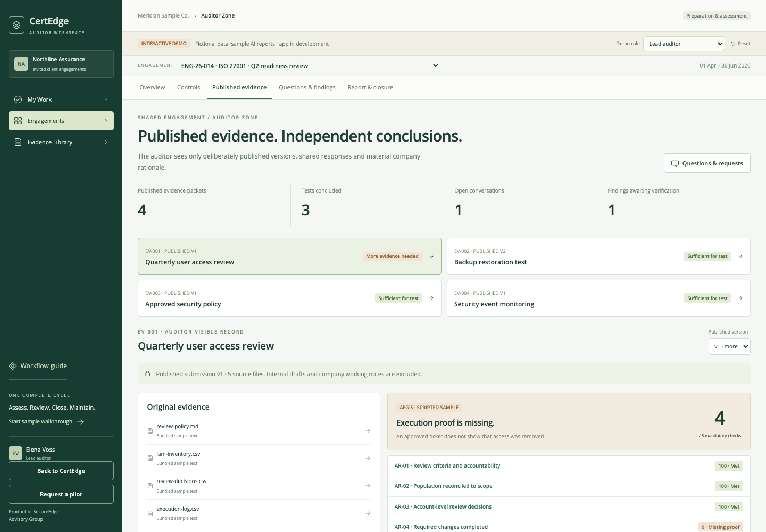Screen dimensions: 766x532
Task: Click open arrow for execution-log.csv
Action: click(x=368, y=513)
